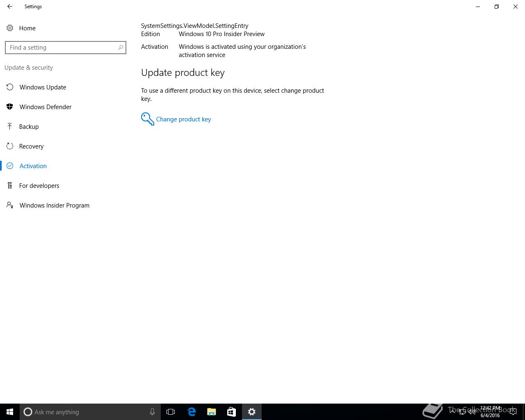
Task: Focus Cortana Ask me anything box
Action: click(x=90, y=412)
